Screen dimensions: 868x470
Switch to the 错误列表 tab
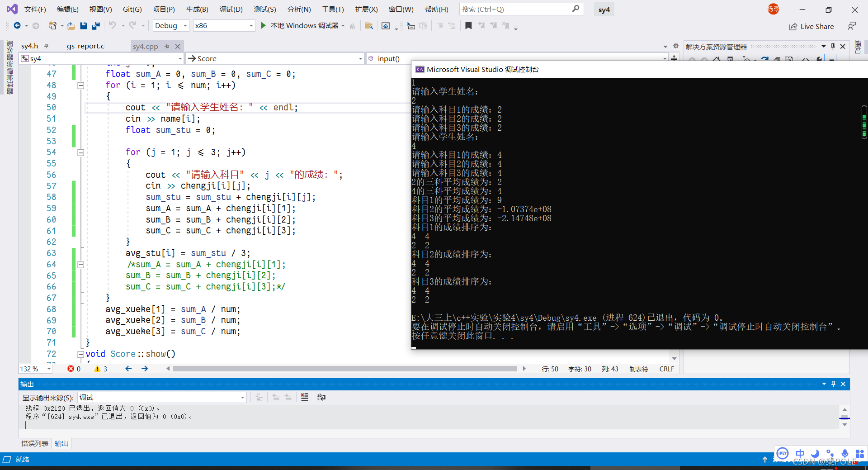pyautogui.click(x=35, y=443)
